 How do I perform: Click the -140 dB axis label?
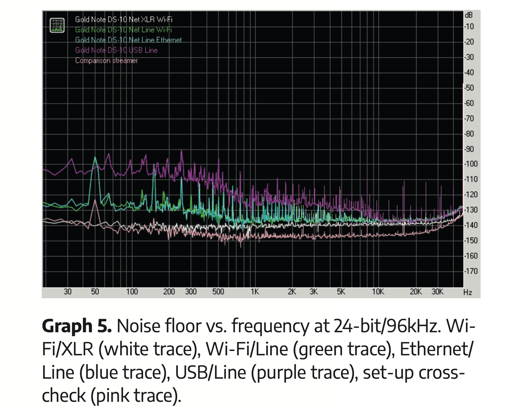471,225
